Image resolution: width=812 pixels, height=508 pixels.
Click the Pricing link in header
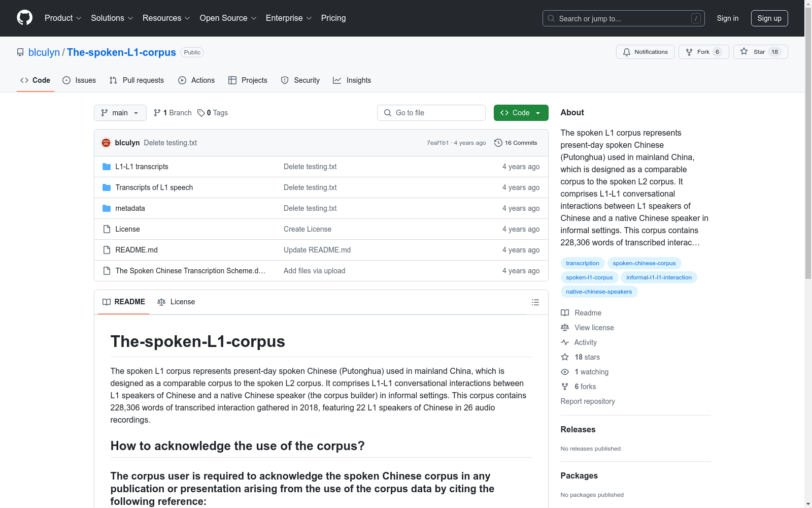tap(333, 18)
